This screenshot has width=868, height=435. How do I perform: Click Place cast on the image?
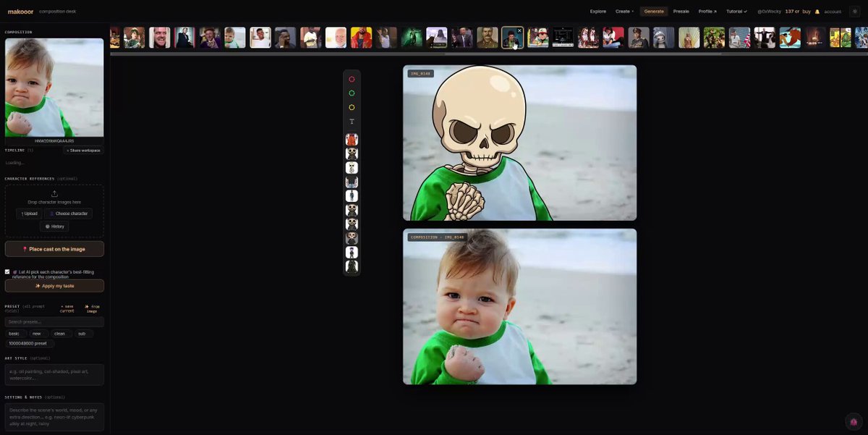tap(54, 249)
